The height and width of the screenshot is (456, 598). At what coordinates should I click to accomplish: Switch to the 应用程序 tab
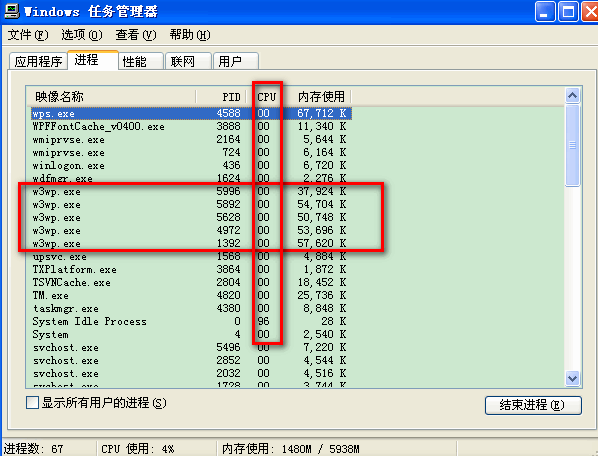38,61
